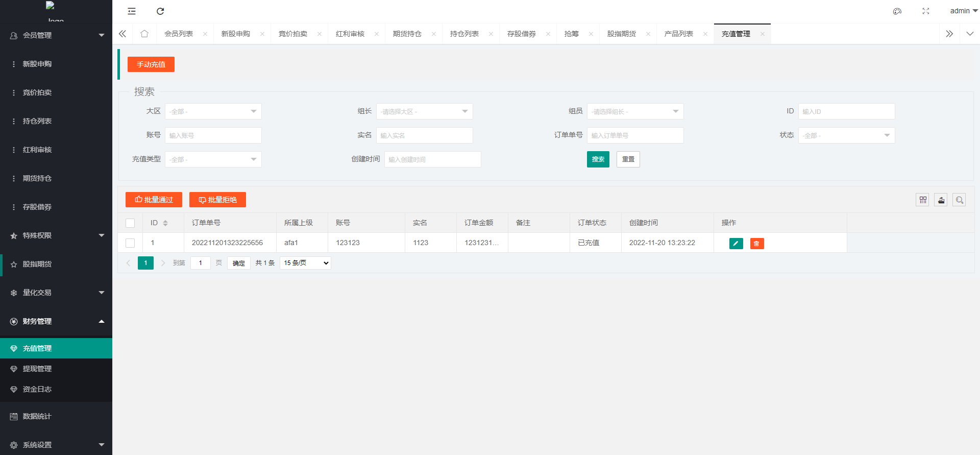The width and height of the screenshot is (980, 455).
Task: Toggle fullscreen mode icon
Action: click(x=925, y=11)
